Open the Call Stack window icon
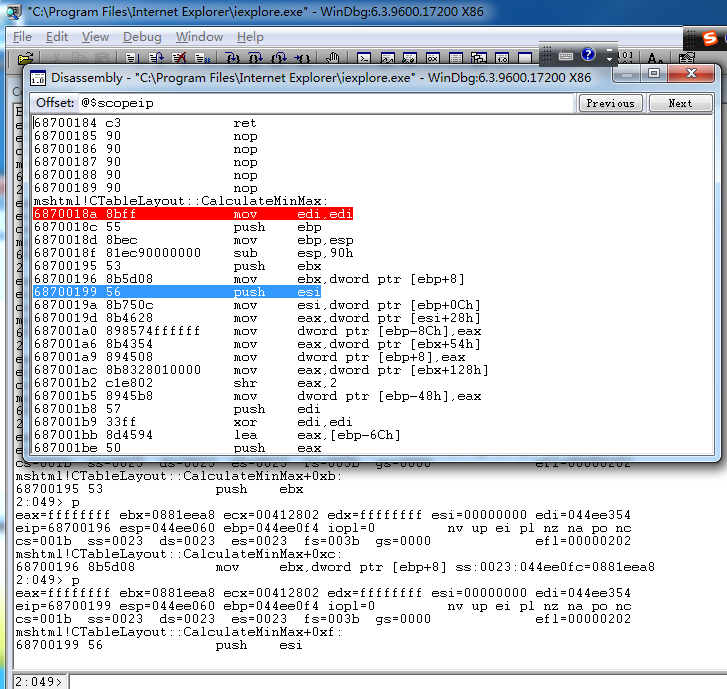The height and width of the screenshot is (689, 727). coord(479,59)
